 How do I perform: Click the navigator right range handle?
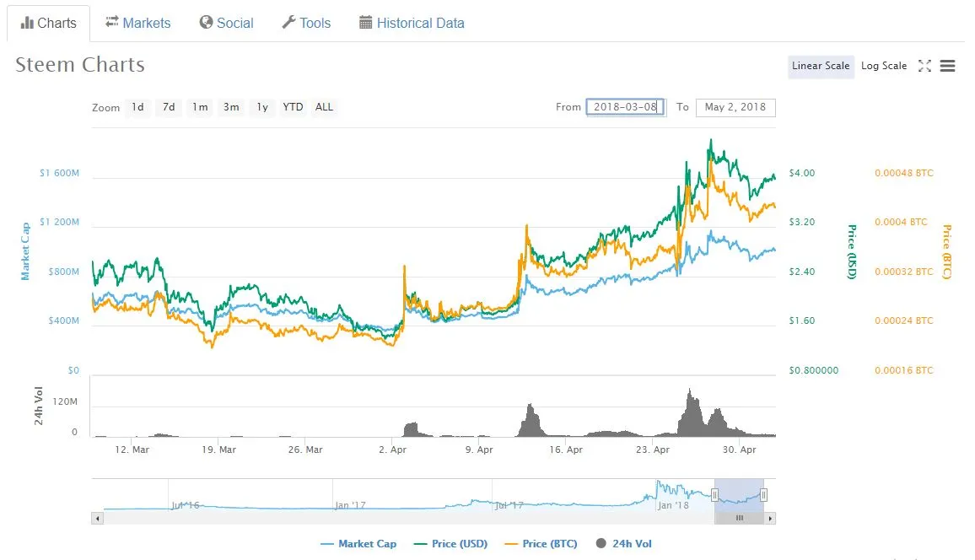point(763,495)
